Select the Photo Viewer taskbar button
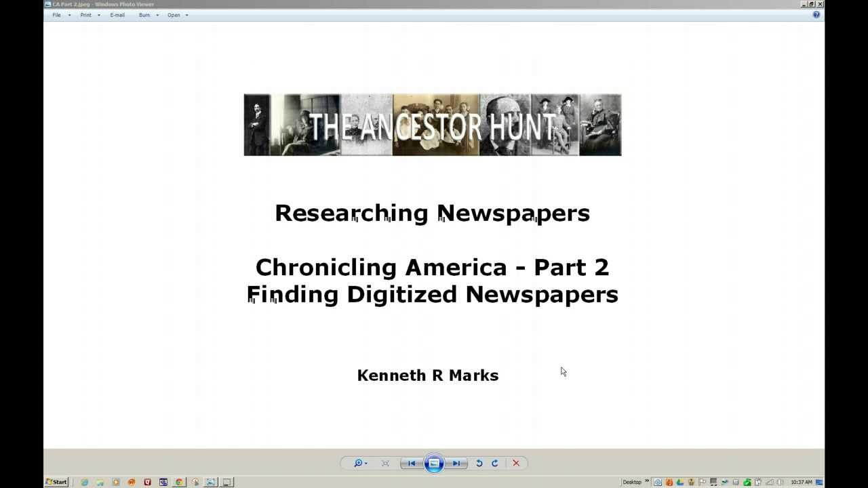 [x=210, y=482]
